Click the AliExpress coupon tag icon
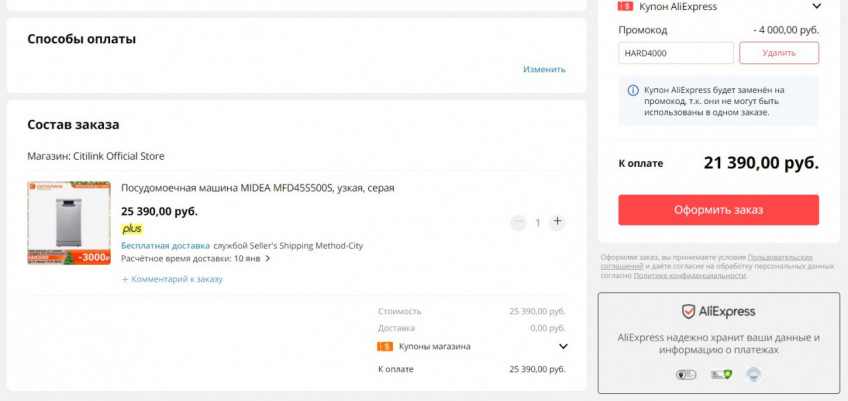848x401 pixels. [x=626, y=7]
